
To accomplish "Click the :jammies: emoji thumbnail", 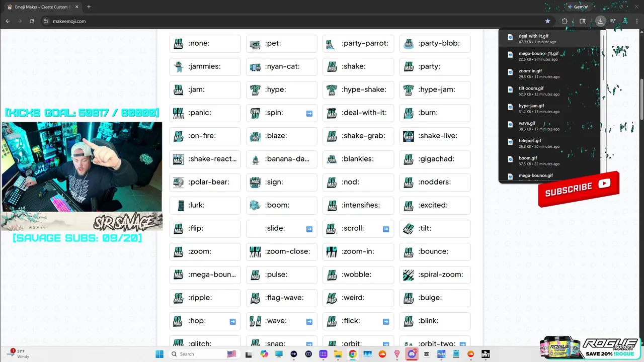I will point(178,66).
